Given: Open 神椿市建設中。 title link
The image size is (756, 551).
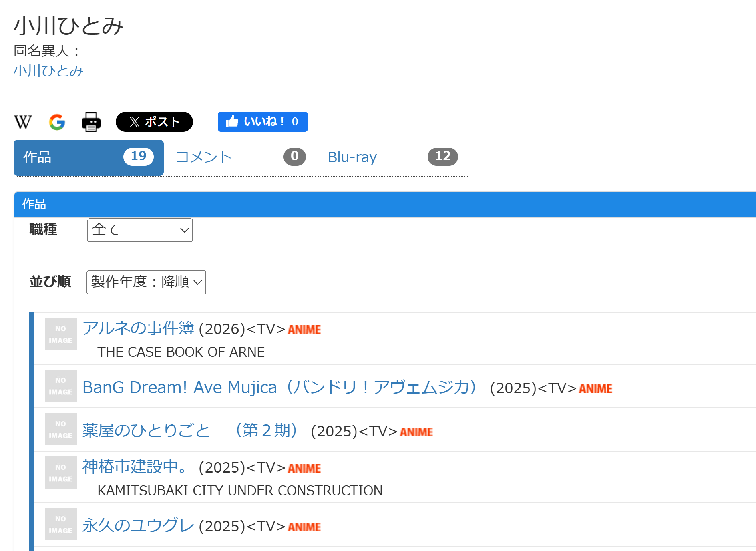Looking at the screenshot, I should click(135, 467).
